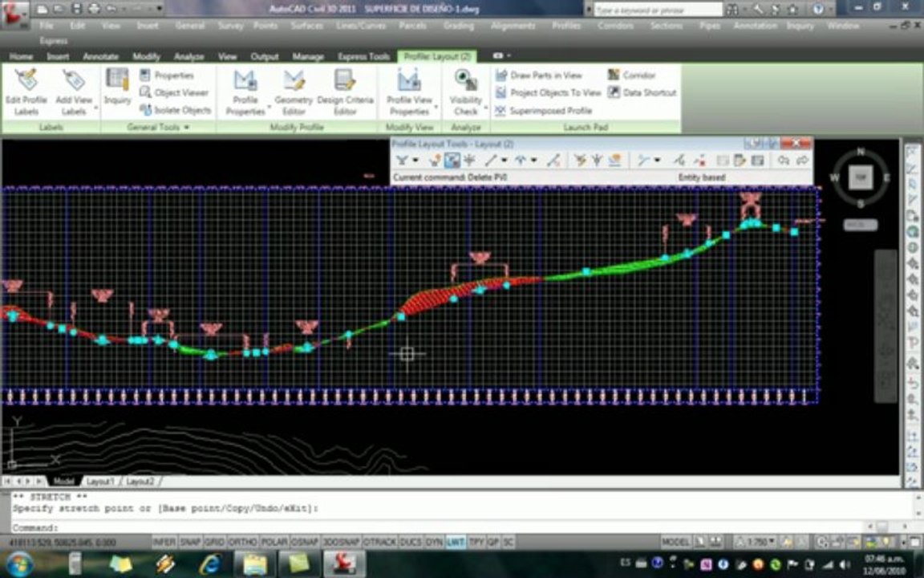Image resolution: width=924 pixels, height=578 pixels.
Task: Expand General Tools panel dropdown
Action: pyautogui.click(x=187, y=127)
